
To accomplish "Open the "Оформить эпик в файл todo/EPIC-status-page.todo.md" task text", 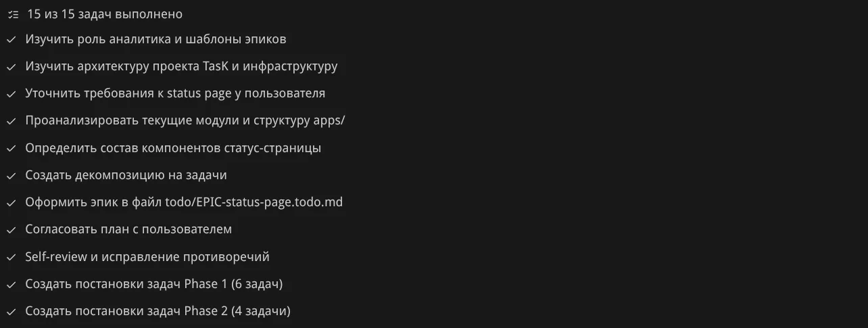I will pos(184,202).
